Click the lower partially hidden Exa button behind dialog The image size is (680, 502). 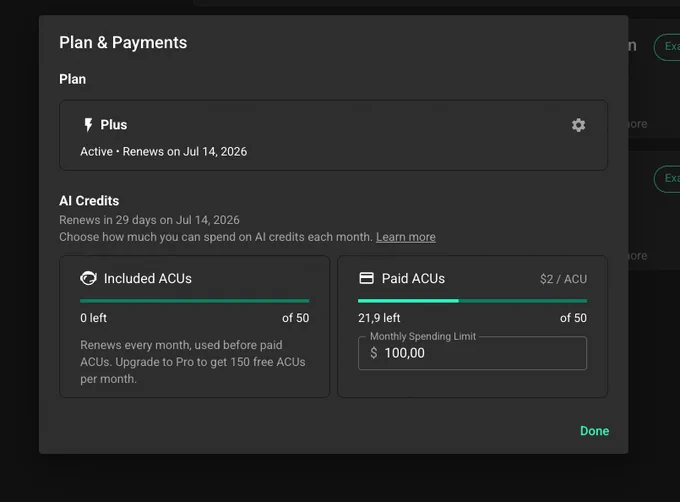[x=668, y=179]
